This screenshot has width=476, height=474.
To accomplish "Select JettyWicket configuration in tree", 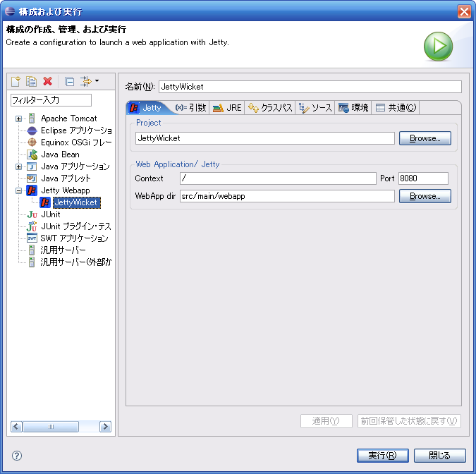I will coord(76,202).
